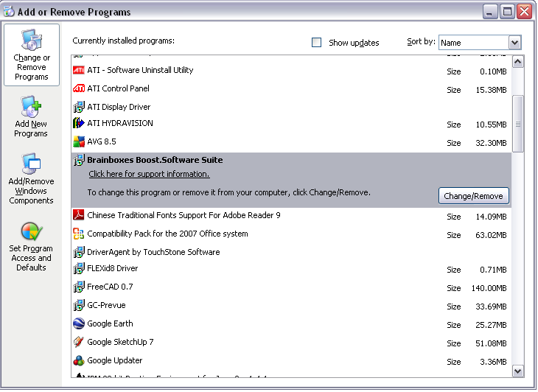Click the 32.30MB size of AVG 8.5
Viewport: 538px width, 392px height.
tap(491, 143)
